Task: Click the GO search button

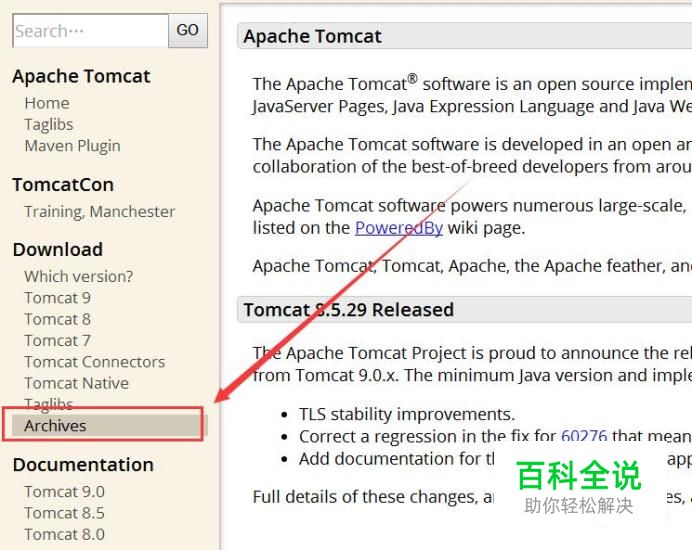Action: [188, 30]
